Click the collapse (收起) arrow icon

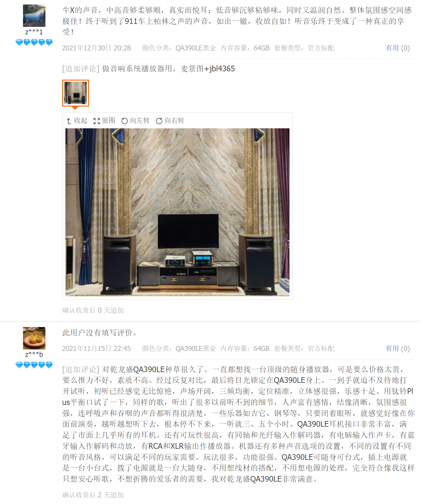pos(69,121)
